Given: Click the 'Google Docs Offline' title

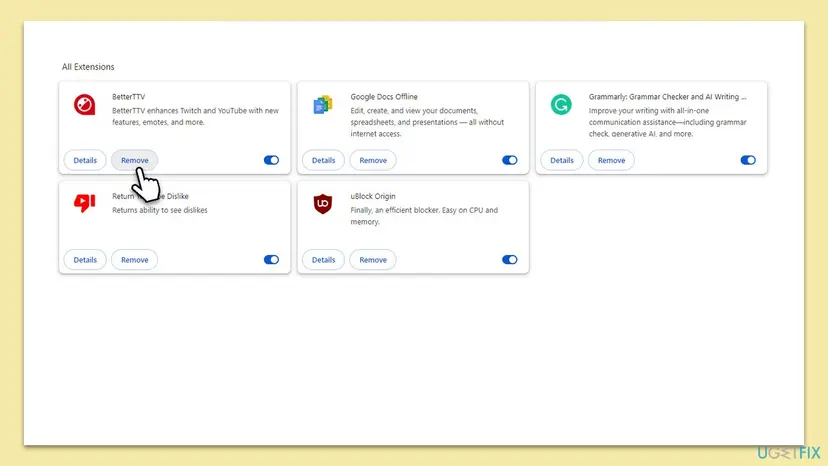Looking at the screenshot, I should [x=384, y=97].
